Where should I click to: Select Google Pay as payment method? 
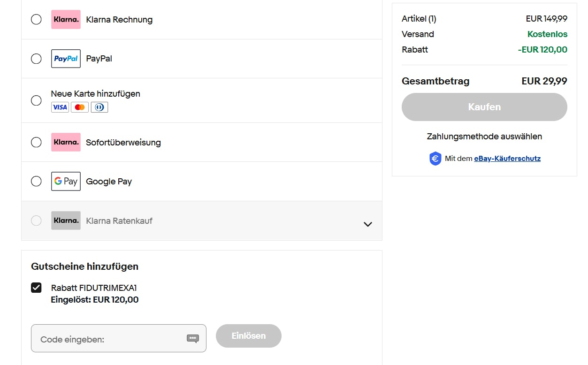point(36,181)
